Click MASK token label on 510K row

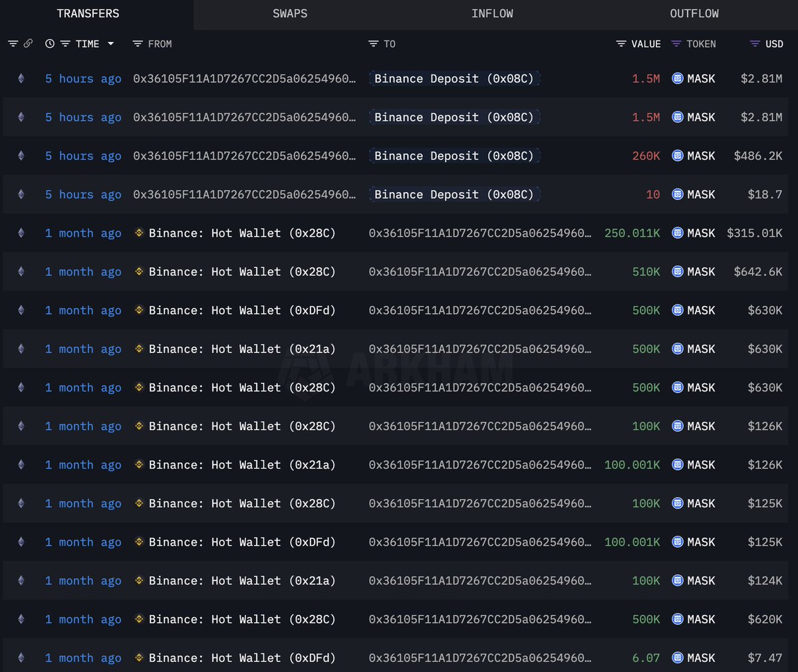click(x=701, y=271)
